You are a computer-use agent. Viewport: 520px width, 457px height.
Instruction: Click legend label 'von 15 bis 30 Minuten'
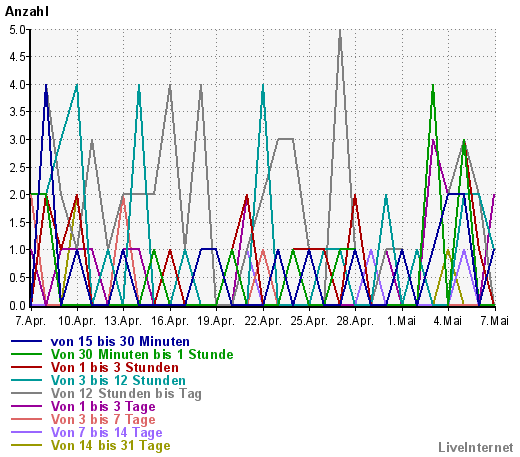click(120, 341)
